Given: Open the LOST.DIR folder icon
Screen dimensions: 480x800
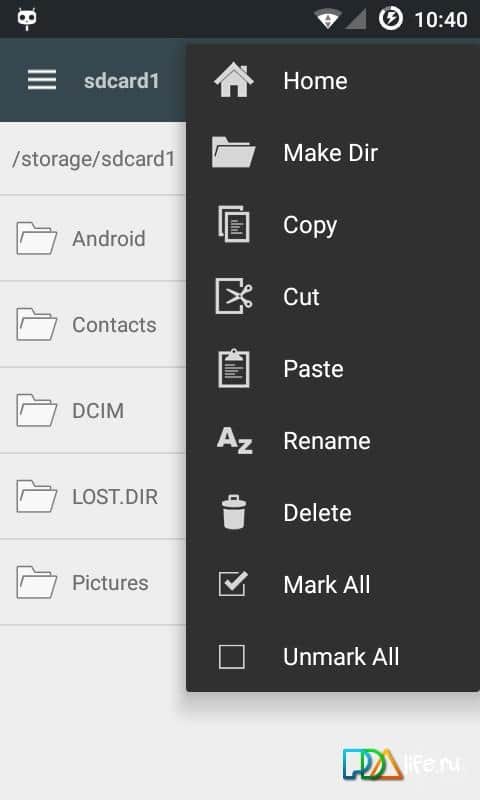Looking at the screenshot, I should pos(37,496).
